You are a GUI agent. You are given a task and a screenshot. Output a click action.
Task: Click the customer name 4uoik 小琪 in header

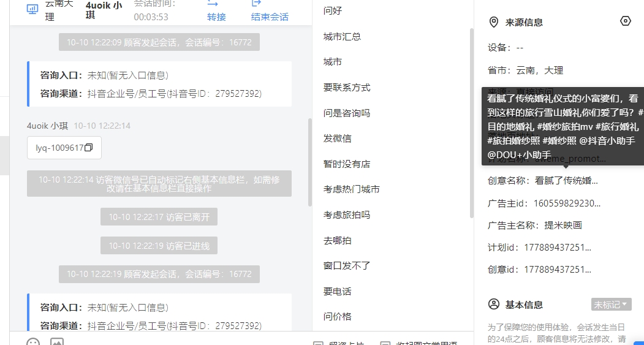click(x=104, y=10)
